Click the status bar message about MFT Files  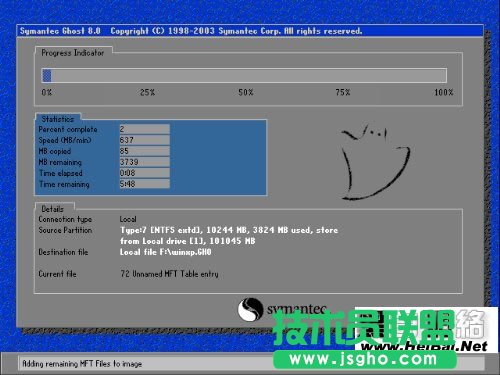click(x=82, y=364)
